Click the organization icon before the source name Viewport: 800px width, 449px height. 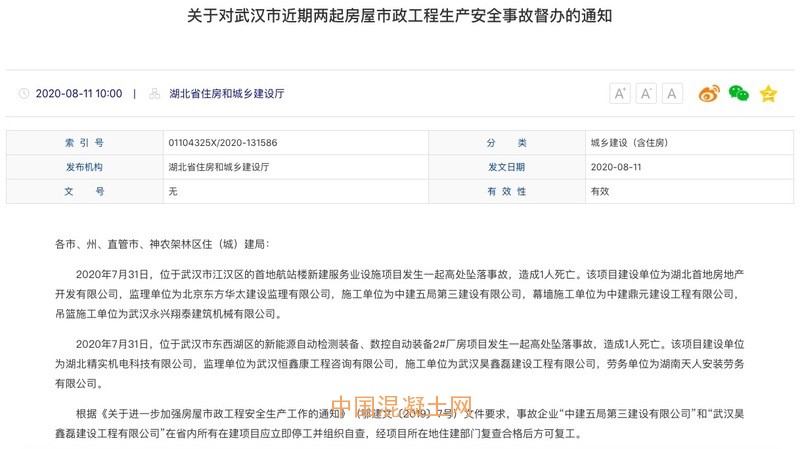click(154, 93)
